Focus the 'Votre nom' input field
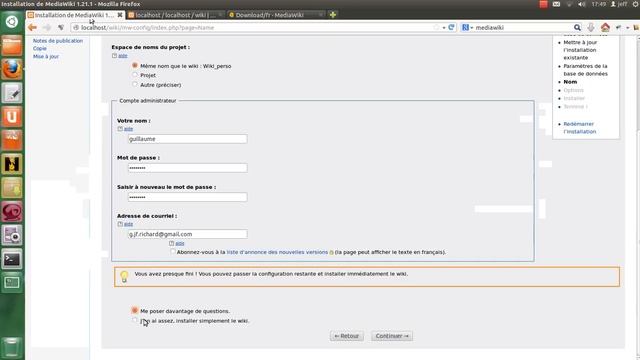The height and width of the screenshot is (360, 640). [x=187, y=139]
